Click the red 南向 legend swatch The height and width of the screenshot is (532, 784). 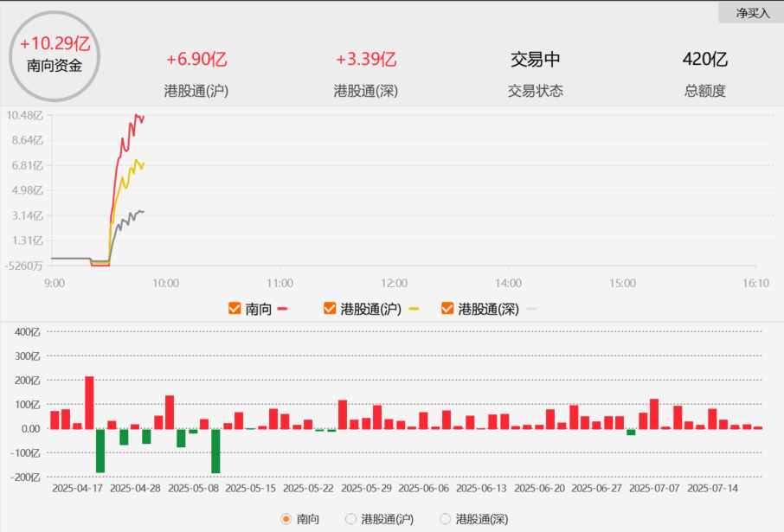click(282, 309)
